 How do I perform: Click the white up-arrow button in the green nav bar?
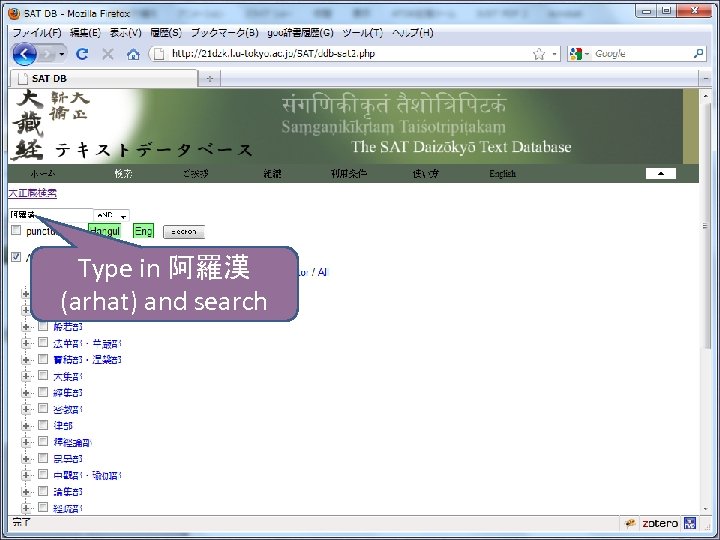tap(661, 173)
